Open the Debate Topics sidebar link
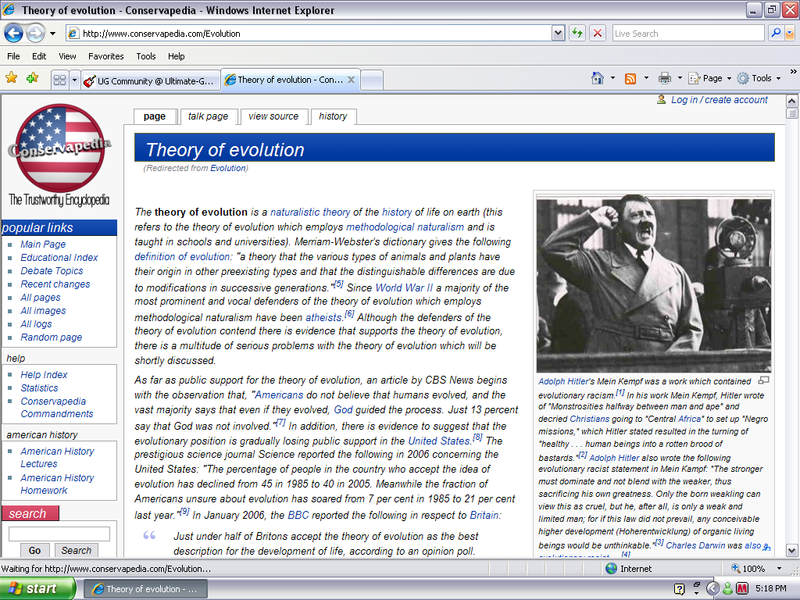Image resolution: width=800 pixels, height=600 pixels. [x=52, y=270]
